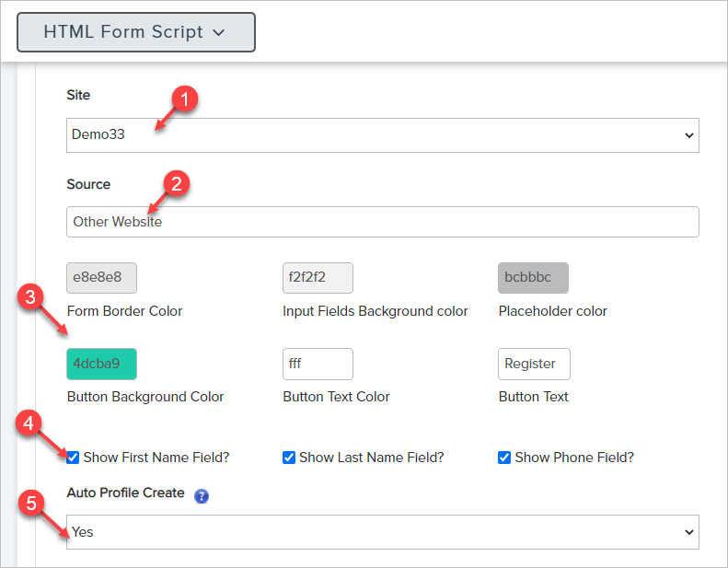Click the red number 1 annotation marker
The image size is (728, 568).
click(186, 100)
